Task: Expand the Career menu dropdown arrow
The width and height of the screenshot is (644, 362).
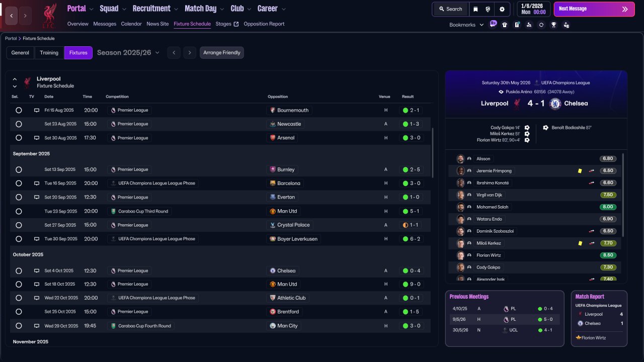Action: [x=283, y=9]
